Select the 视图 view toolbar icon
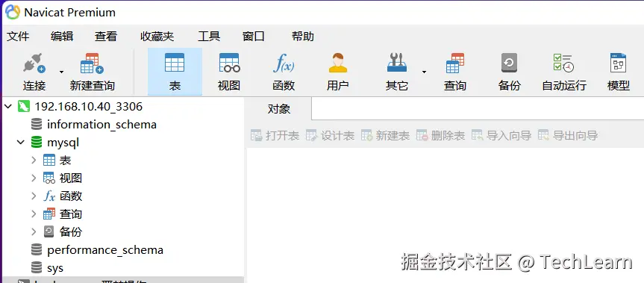The width and height of the screenshot is (644, 283). pos(229,63)
